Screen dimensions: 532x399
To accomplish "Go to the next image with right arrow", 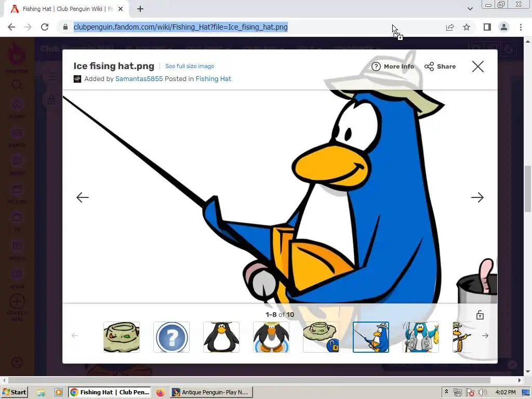I will click(477, 197).
